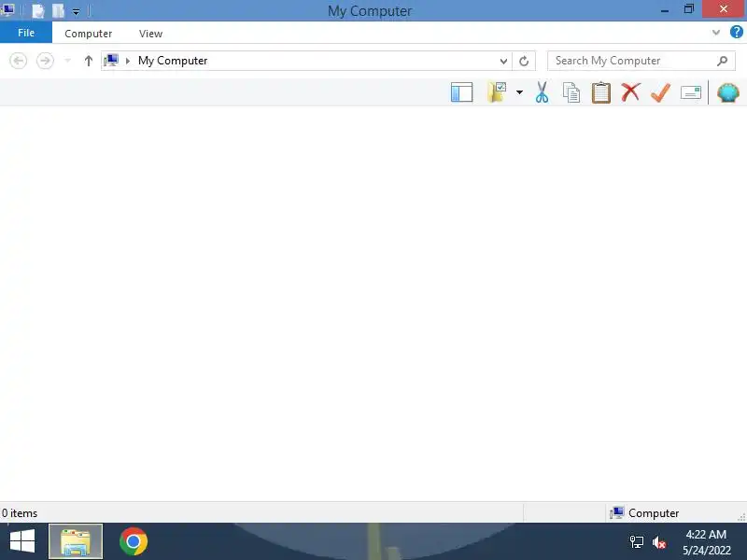The width and height of the screenshot is (747, 560).
Task: Open the Windows Start button
Action: click(22, 541)
